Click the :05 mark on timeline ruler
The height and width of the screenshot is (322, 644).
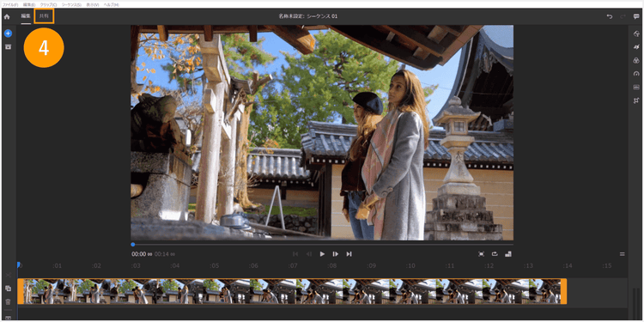(214, 265)
